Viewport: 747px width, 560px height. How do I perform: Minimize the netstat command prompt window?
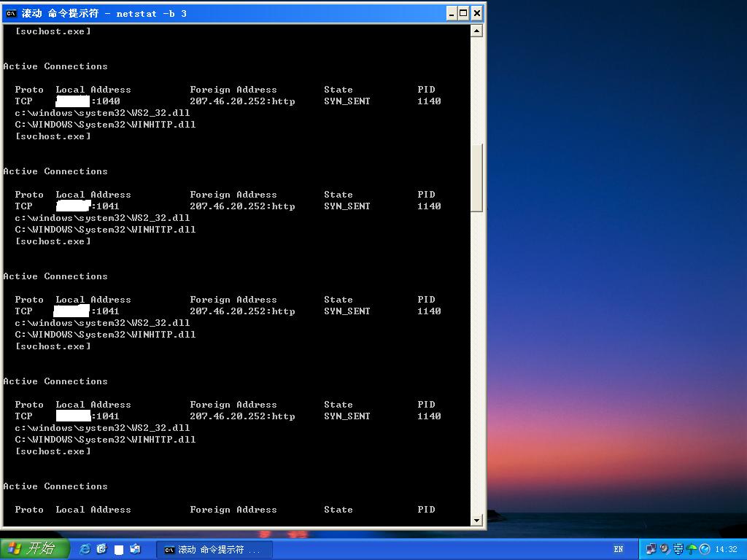(x=452, y=13)
